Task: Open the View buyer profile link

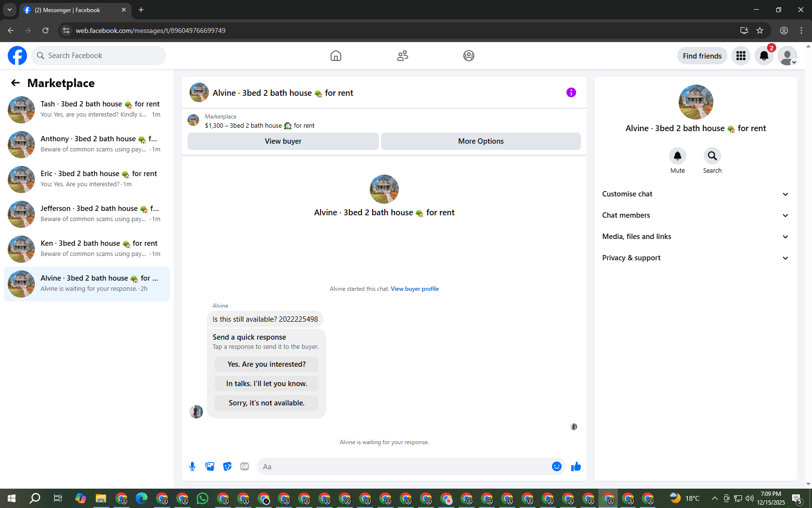Action: (415, 289)
